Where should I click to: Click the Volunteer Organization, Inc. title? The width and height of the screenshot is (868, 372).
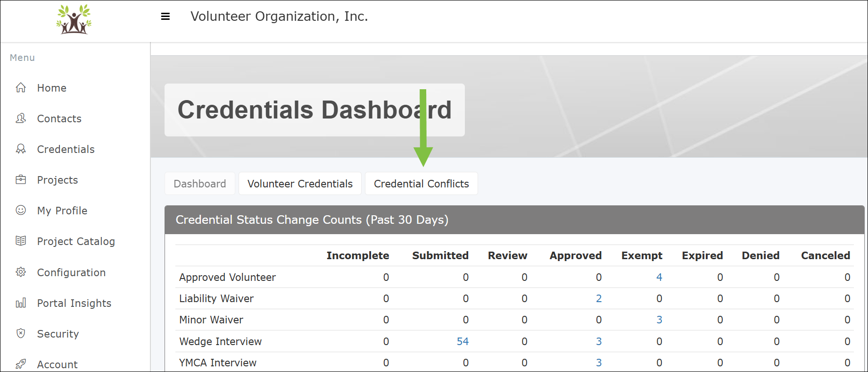pyautogui.click(x=279, y=17)
